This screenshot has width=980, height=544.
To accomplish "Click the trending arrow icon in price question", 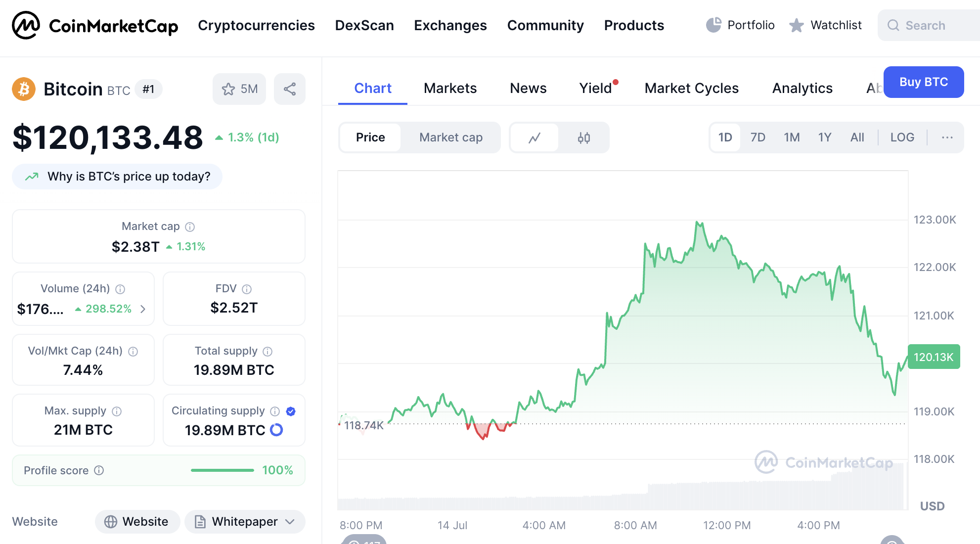I will (32, 177).
